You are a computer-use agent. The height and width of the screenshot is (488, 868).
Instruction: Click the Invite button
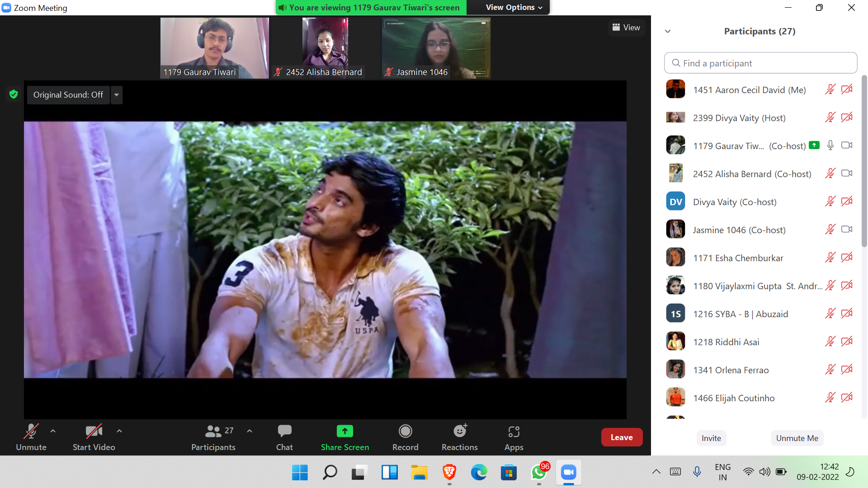pos(711,438)
